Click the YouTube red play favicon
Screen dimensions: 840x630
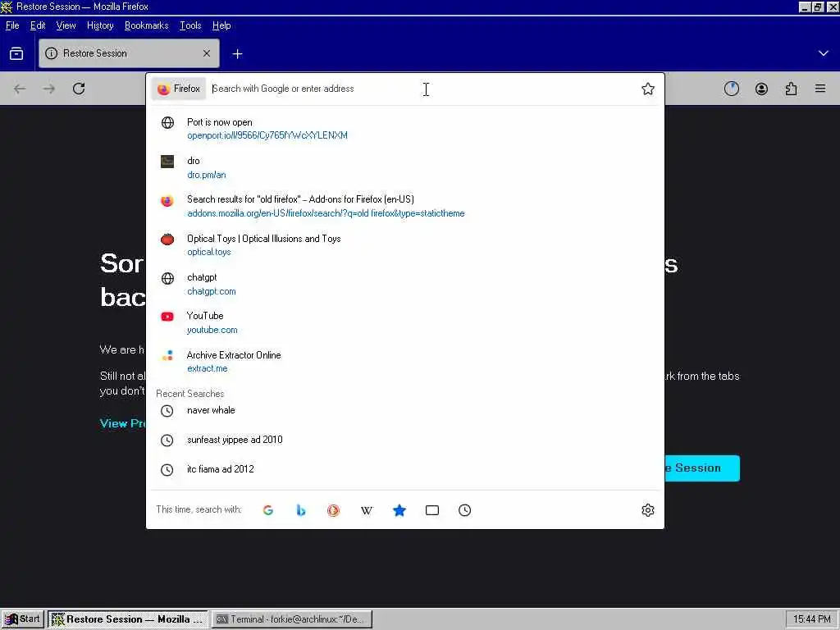(x=167, y=317)
